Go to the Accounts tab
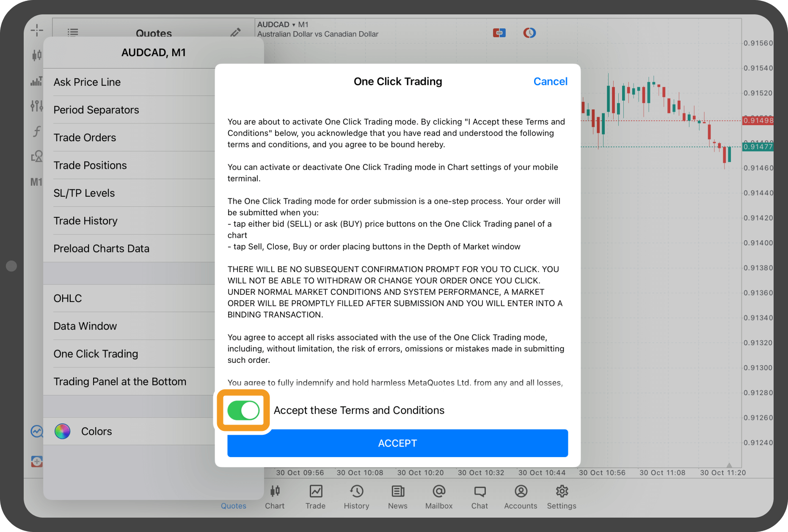This screenshot has width=788, height=532. (x=521, y=497)
